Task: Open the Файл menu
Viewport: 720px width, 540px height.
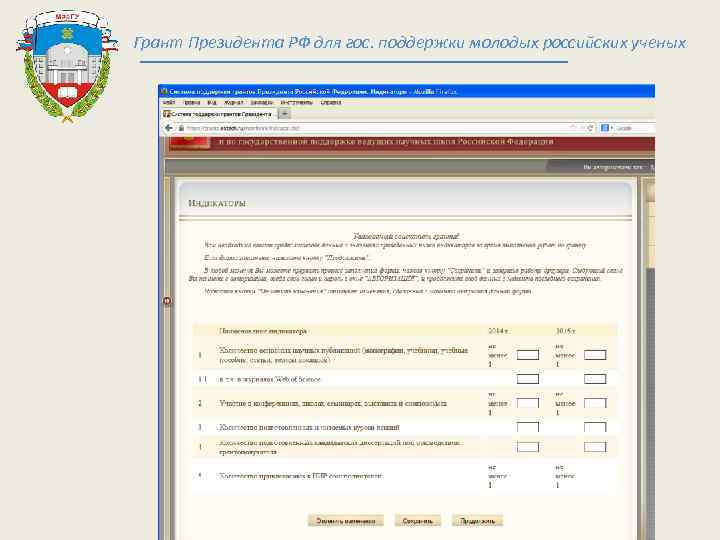Action: click(x=169, y=102)
